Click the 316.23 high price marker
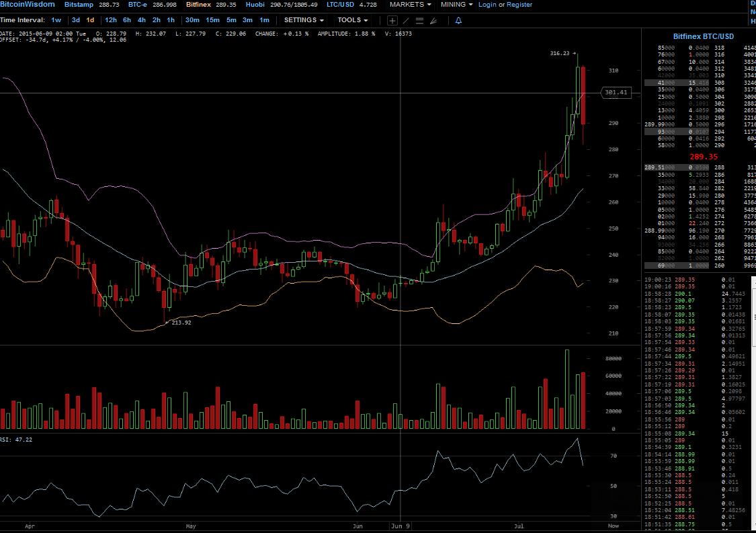The image size is (756, 533). tap(562, 53)
